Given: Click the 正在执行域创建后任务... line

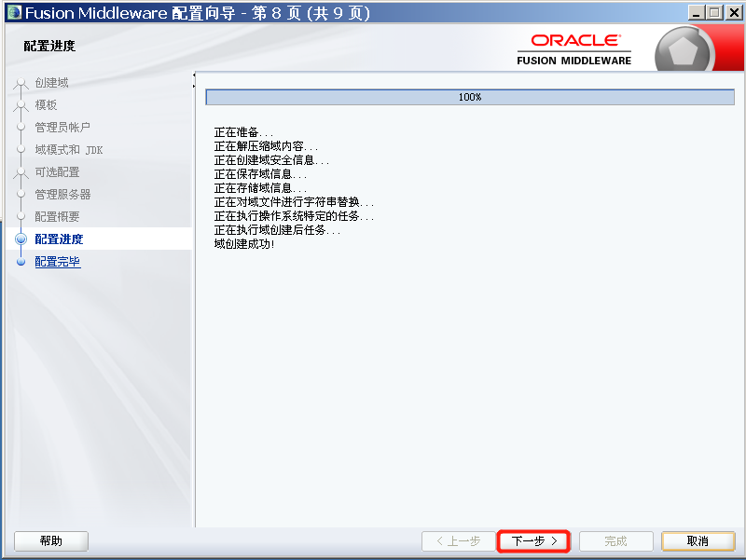Looking at the screenshot, I should click(x=277, y=230).
